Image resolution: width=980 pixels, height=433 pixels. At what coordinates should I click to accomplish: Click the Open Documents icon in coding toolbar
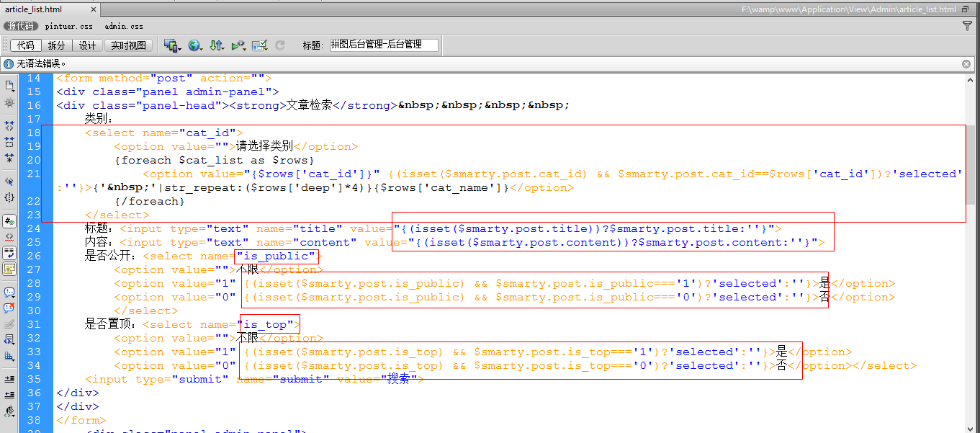(x=9, y=86)
